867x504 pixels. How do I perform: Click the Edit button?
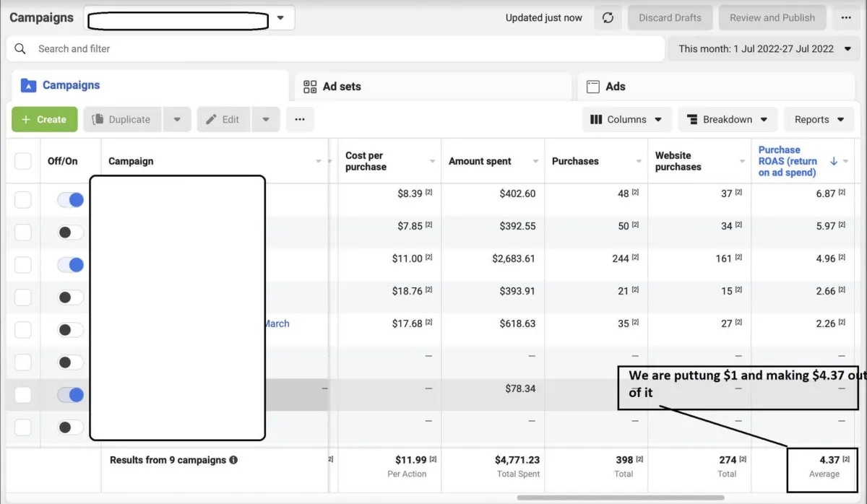pyautogui.click(x=225, y=119)
